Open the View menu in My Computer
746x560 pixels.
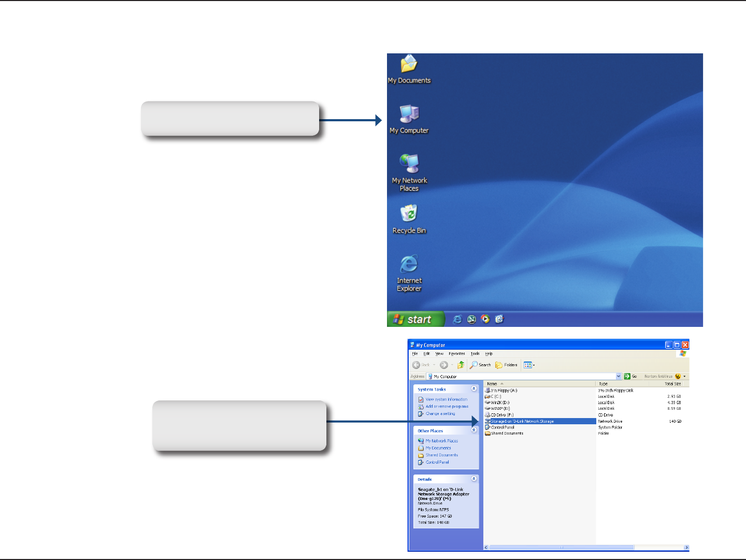click(x=439, y=354)
